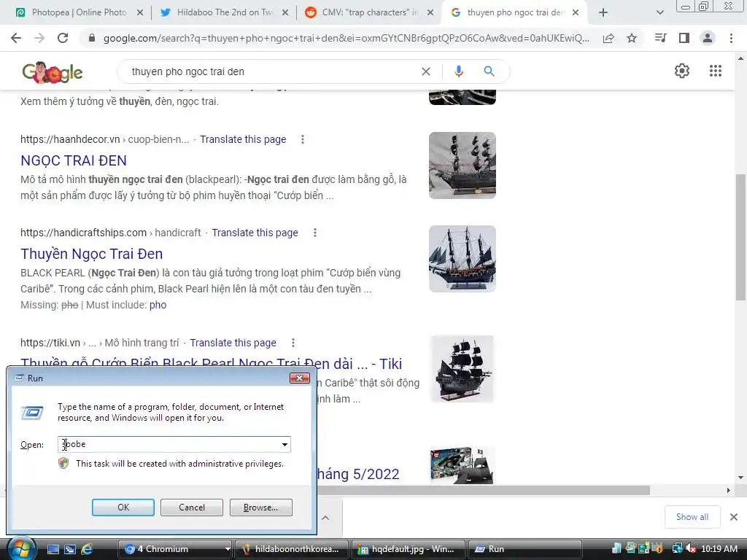The width and height of the screenshot is (747, 560).
Task: Click the scrollbar down arrow
Action: pos(740,478)
